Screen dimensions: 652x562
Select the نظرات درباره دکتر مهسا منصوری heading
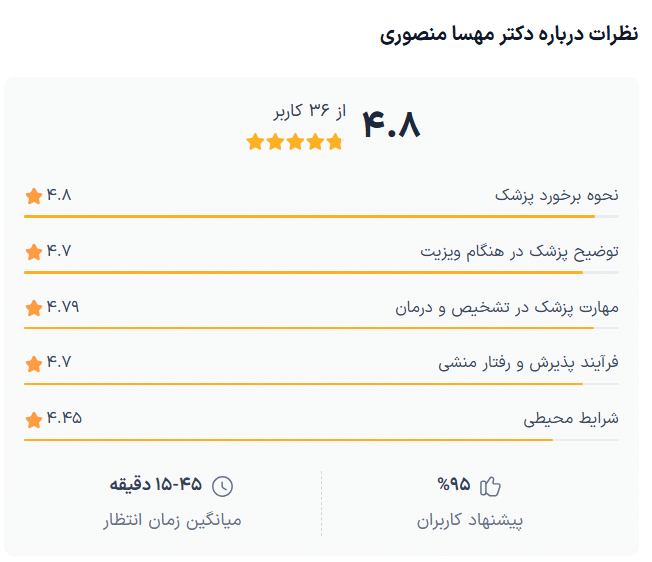(509, 34)
